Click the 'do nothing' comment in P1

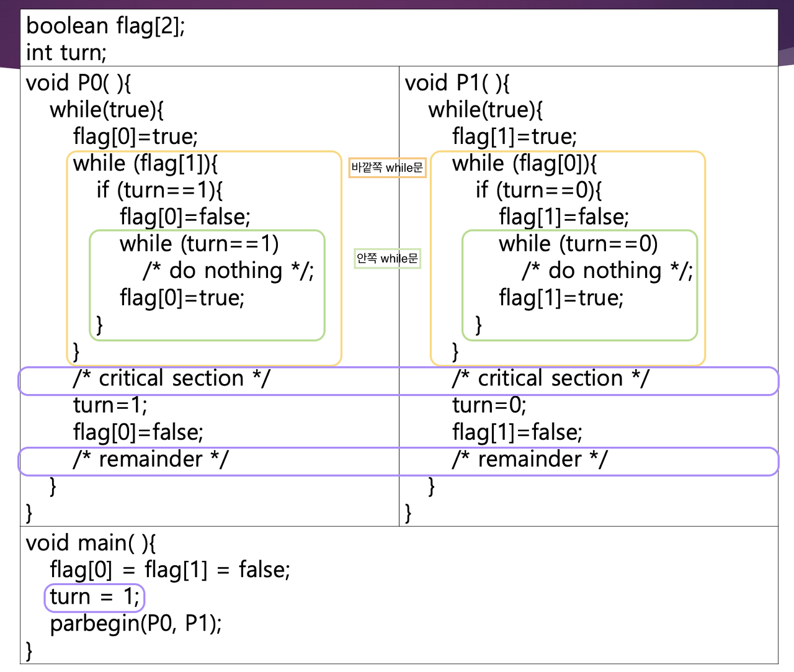coord(607,271)
